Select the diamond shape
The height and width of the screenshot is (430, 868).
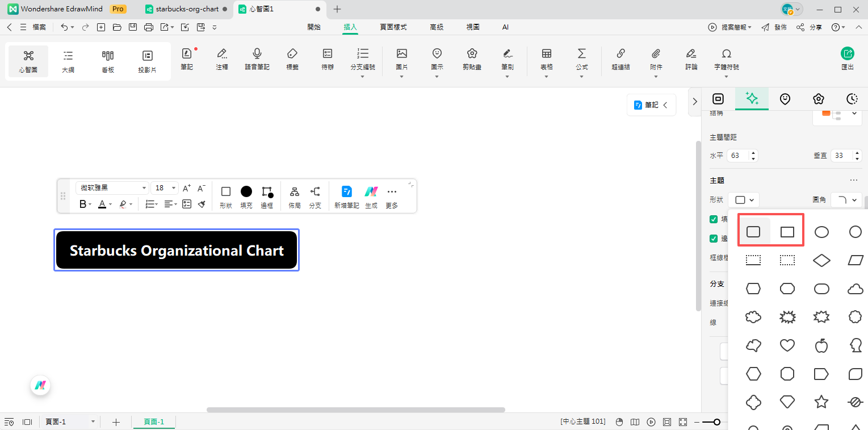click(821, 260)
